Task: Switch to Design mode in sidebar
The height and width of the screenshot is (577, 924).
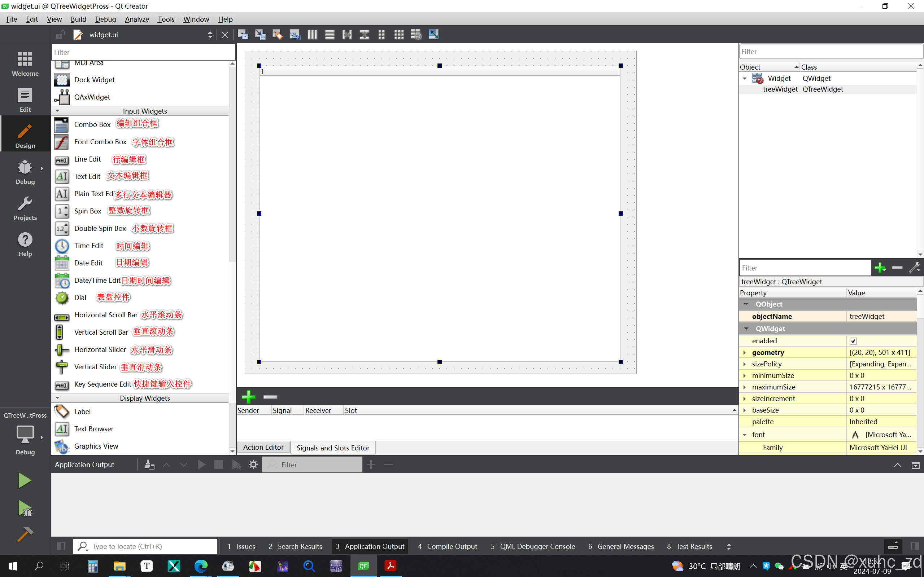Action: pos(25,136)
